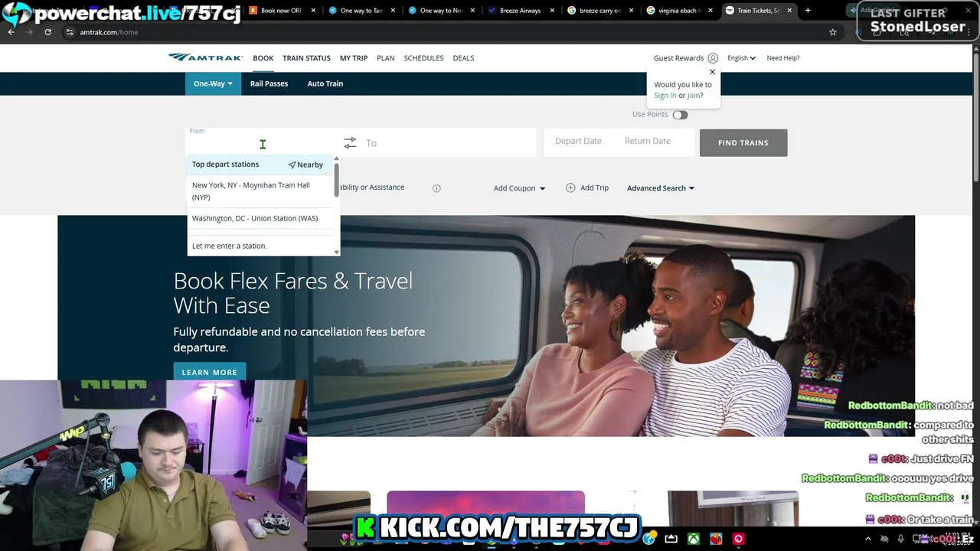The image size is (980, 551).
Task: Click the LEARN MORE button
Action: [209, 372]
